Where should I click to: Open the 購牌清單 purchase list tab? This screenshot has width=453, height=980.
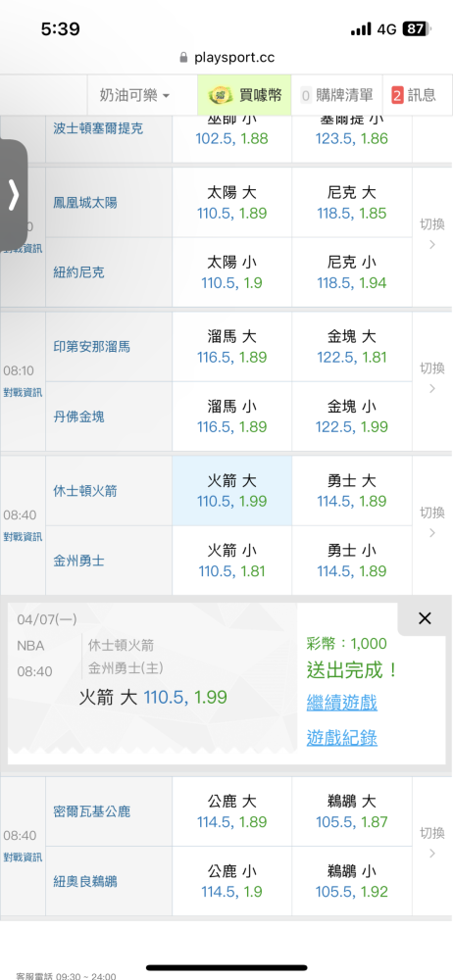336,95
